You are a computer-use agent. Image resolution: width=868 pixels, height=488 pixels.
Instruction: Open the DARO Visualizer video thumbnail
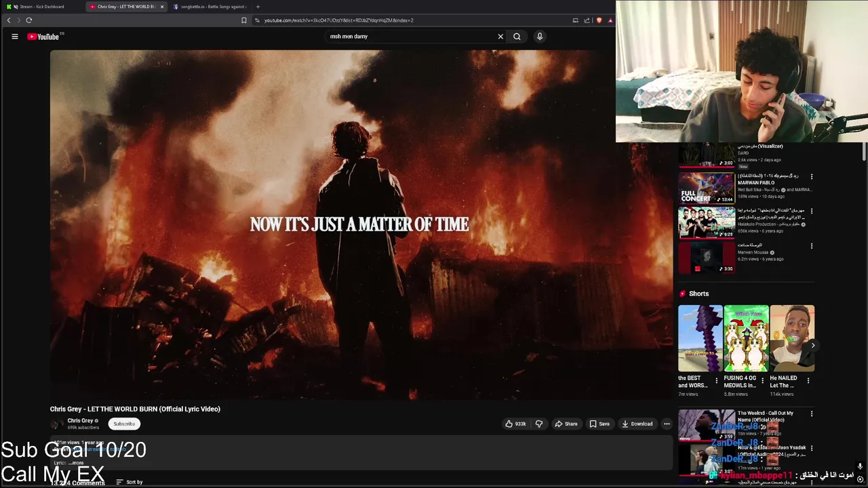coord(706,156)
